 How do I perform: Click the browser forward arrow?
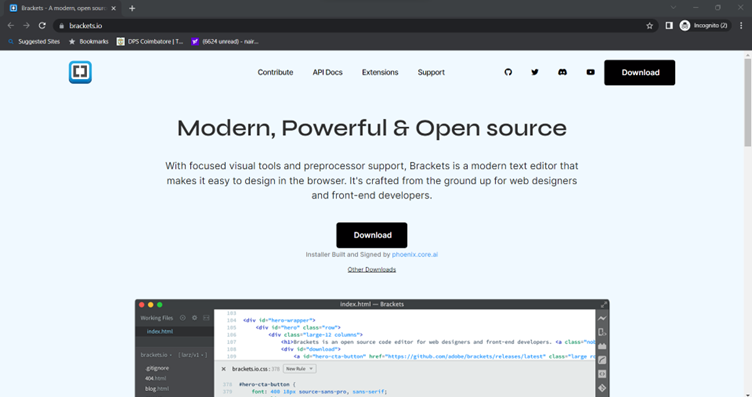[26, 26]
